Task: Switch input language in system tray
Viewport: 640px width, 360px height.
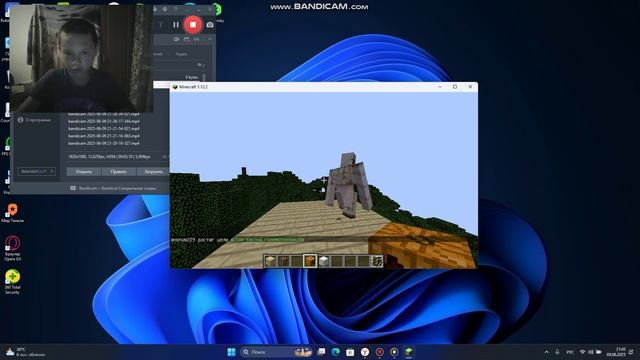Action: [x=570, y=352]
